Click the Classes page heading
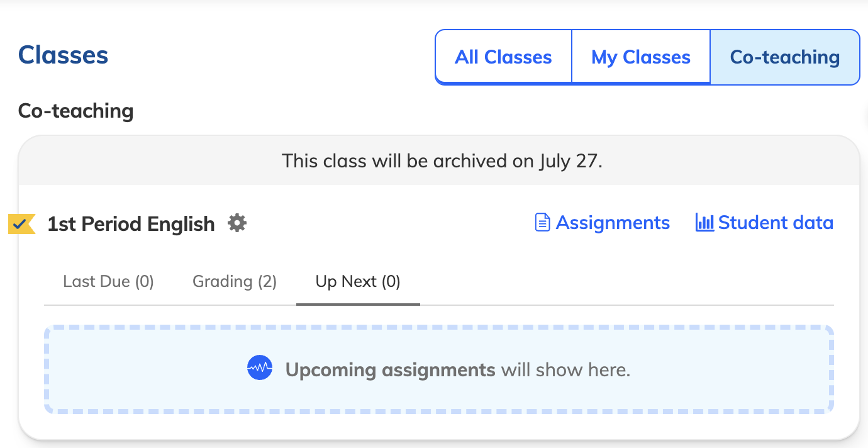This screenshot has height=448, width=868. click(x=63, y=55)
